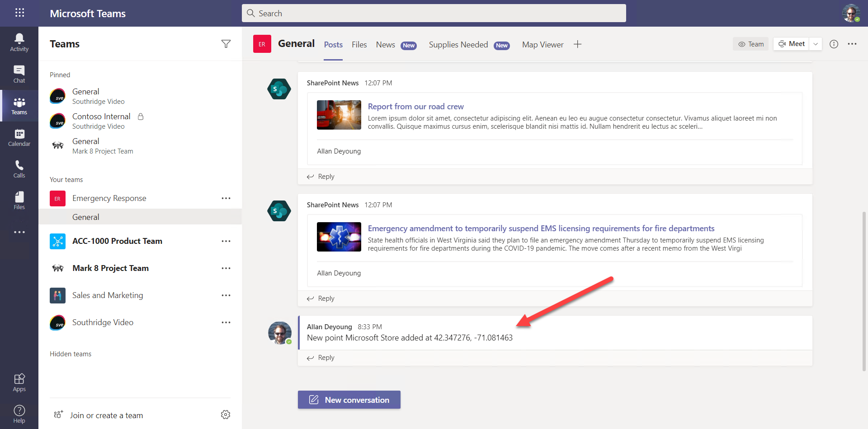The height and width of the screenshot is (429, 868).
Task: Collapse the Pinned section header
Action: coord(60,75)
